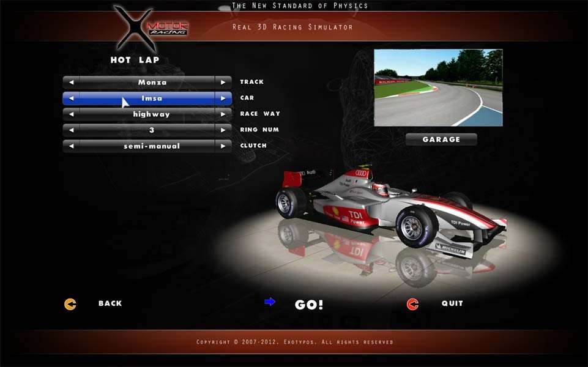The width and height of the screenshot is (588, 367).
Task: Click The New Standard of Physics text
Action: pyautogui.click(x=300, y=6)
